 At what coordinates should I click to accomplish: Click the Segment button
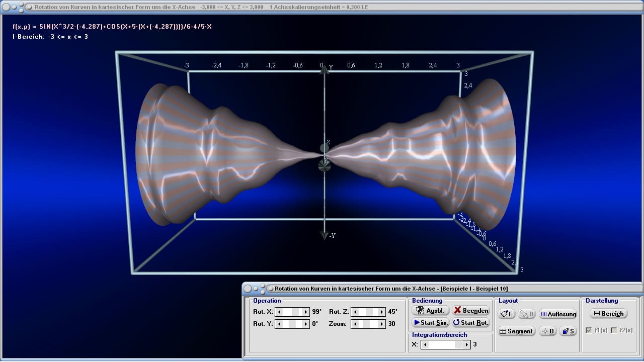click(516, 331)
